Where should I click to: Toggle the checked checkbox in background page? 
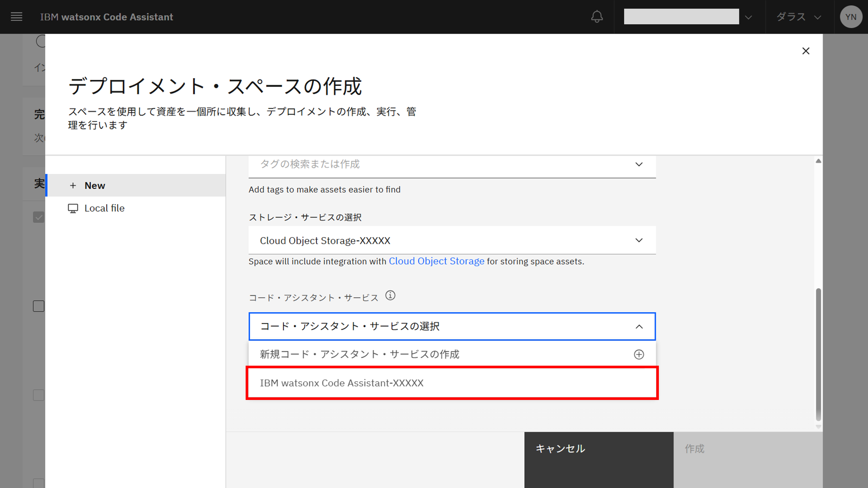coord(39,217)
